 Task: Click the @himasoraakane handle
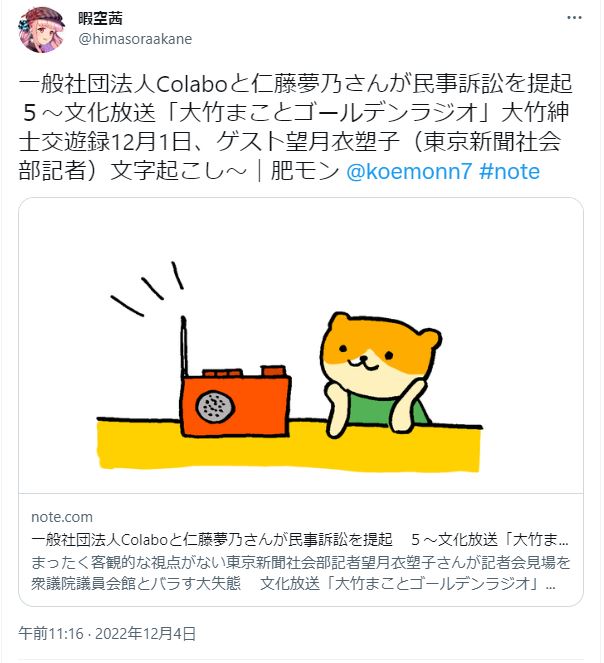coord(135,39)
